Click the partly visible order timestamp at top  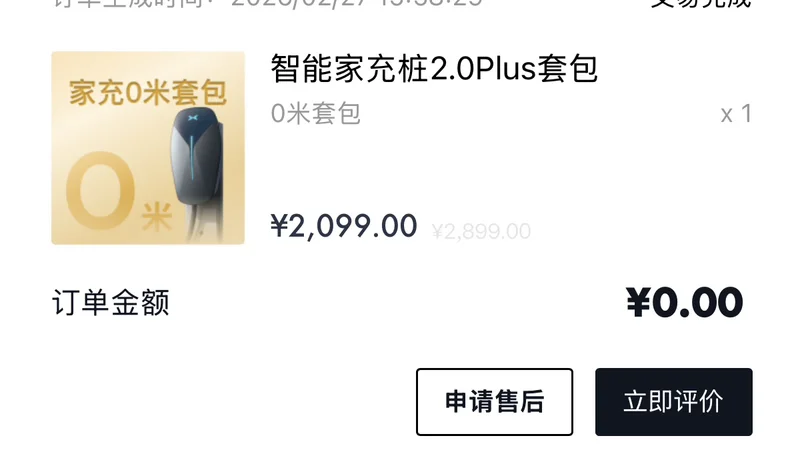pyautogui.click(x=267, y=4)
